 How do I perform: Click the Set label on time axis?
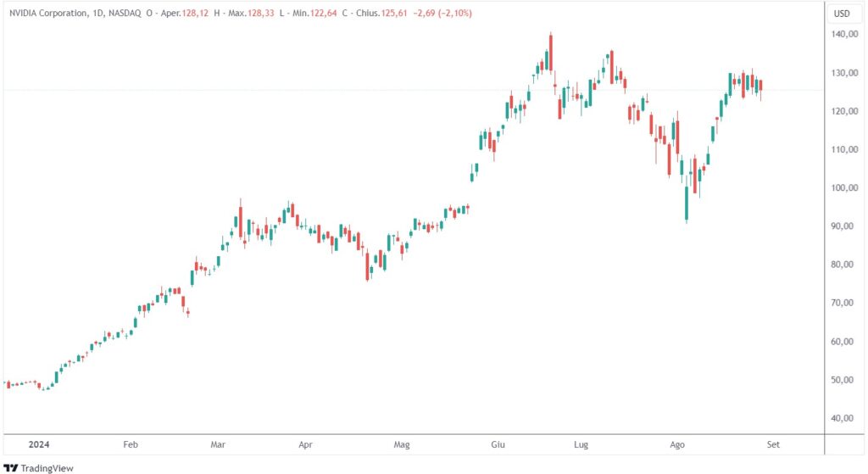(x=773, y=443)
